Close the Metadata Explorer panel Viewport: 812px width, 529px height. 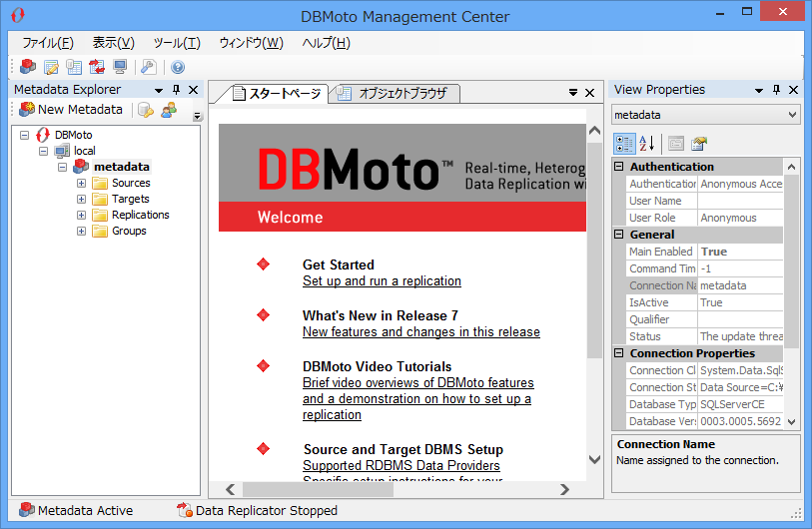coord(193,90)
